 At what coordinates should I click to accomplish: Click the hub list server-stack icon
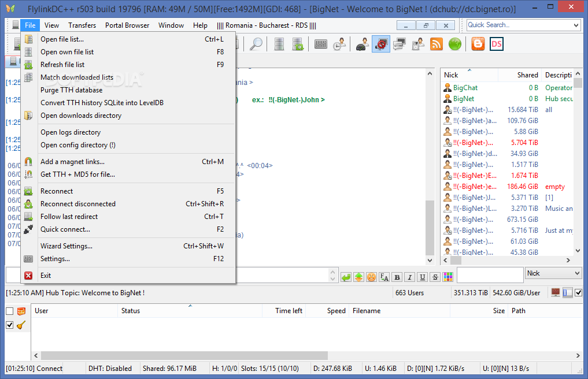(279, 44)
